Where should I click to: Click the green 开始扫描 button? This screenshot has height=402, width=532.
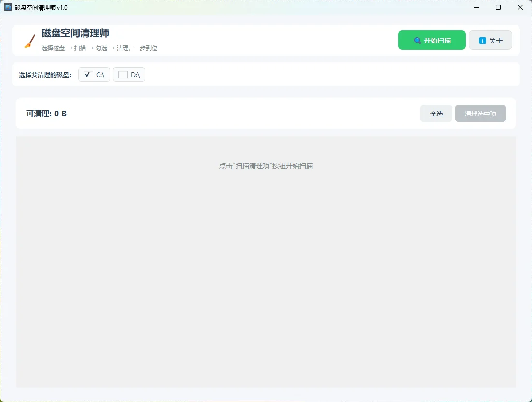[x=432, y=41]
